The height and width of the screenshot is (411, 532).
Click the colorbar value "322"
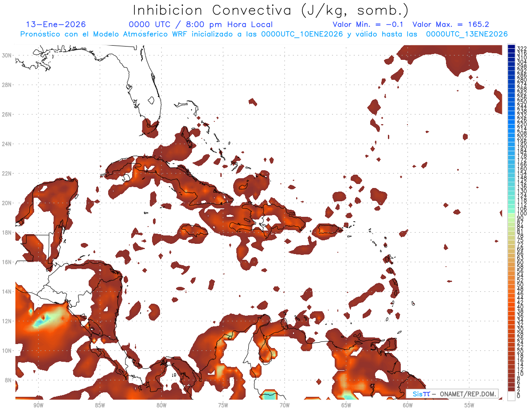(522, 48)
